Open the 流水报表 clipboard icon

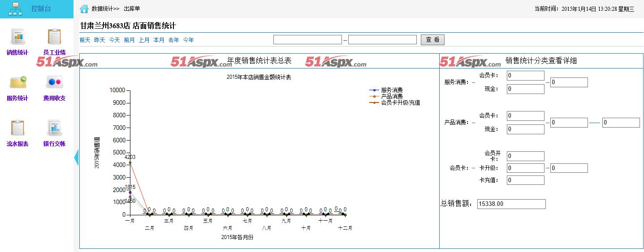[17, 128]
